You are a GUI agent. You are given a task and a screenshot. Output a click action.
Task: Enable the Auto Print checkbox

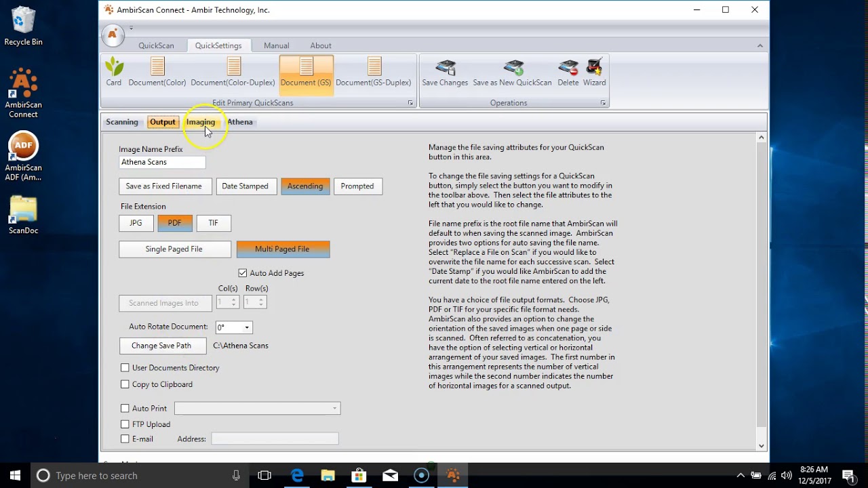(125, 409)
